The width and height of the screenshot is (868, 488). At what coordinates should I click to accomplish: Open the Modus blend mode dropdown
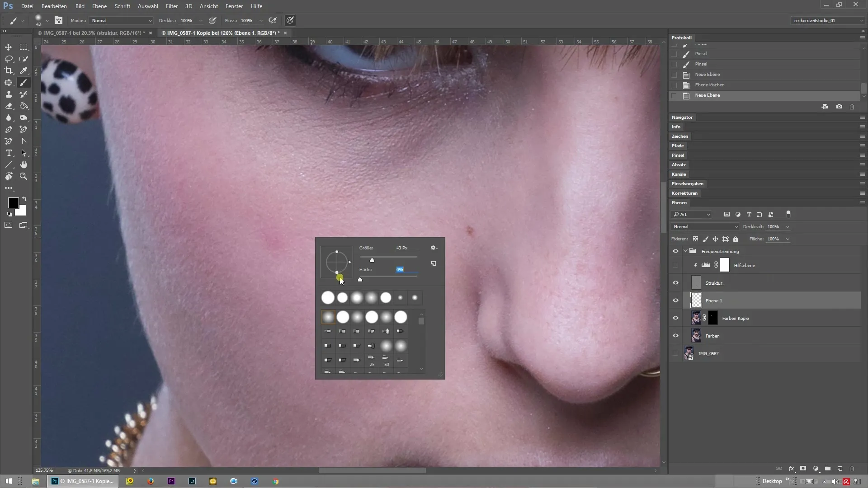pyautogui.click(x=121, y=20)
